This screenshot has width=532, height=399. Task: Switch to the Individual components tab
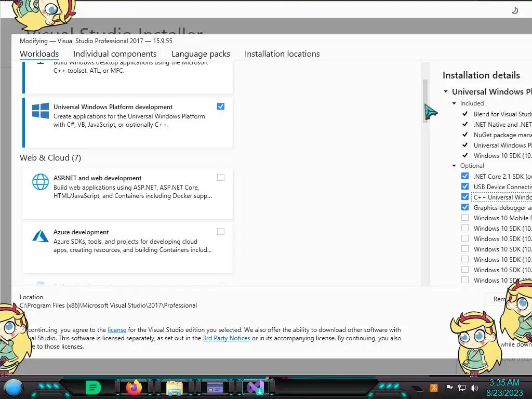[x=115, y=54]
